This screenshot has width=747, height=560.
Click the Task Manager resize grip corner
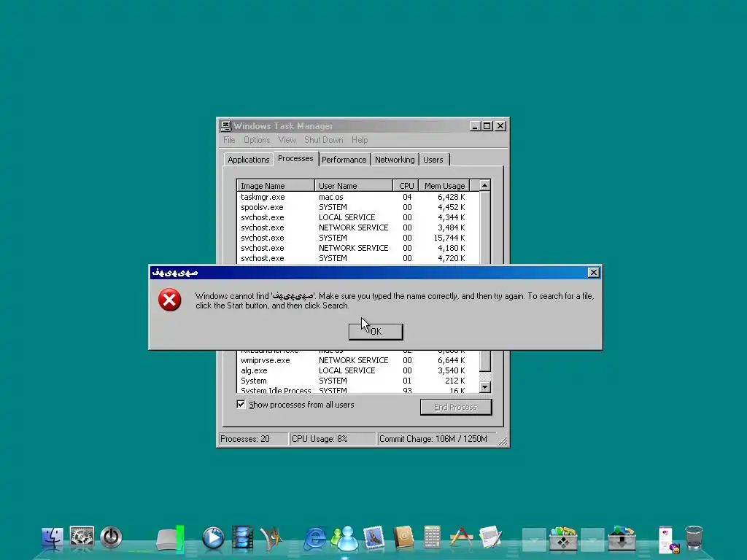503,441
